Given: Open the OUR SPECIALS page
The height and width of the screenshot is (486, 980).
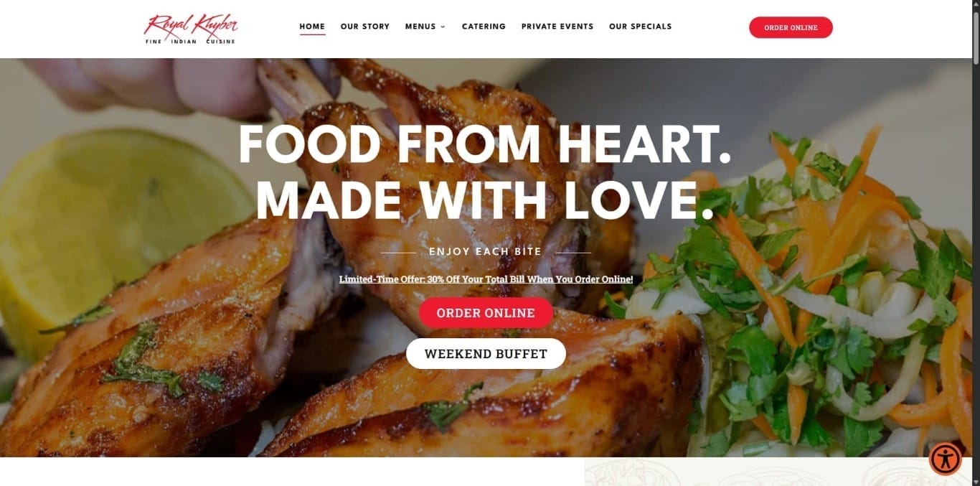Looking at the screenshot, I should pyautogui.click(x=641, y=27).
